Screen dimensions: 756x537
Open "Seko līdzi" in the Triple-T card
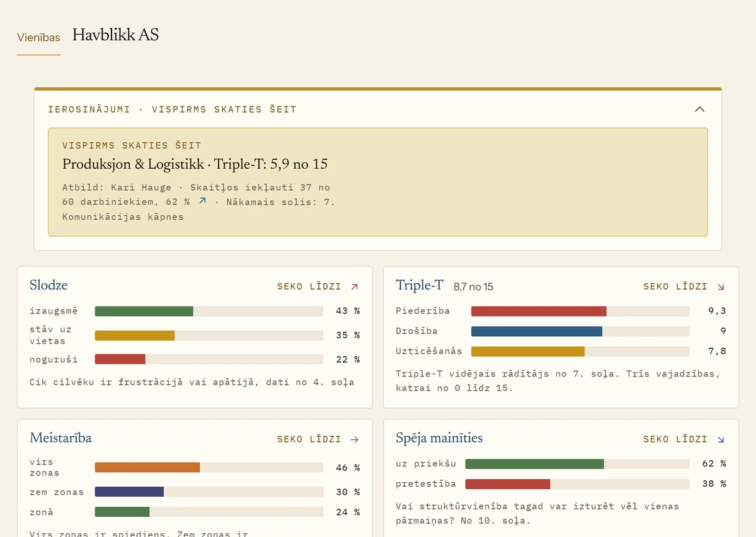tap(684, 286)
